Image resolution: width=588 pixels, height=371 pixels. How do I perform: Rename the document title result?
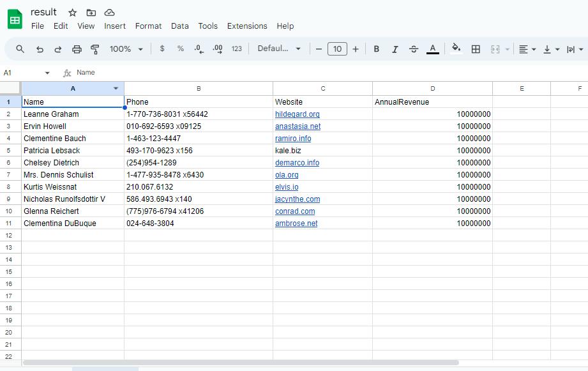[43, 12]
